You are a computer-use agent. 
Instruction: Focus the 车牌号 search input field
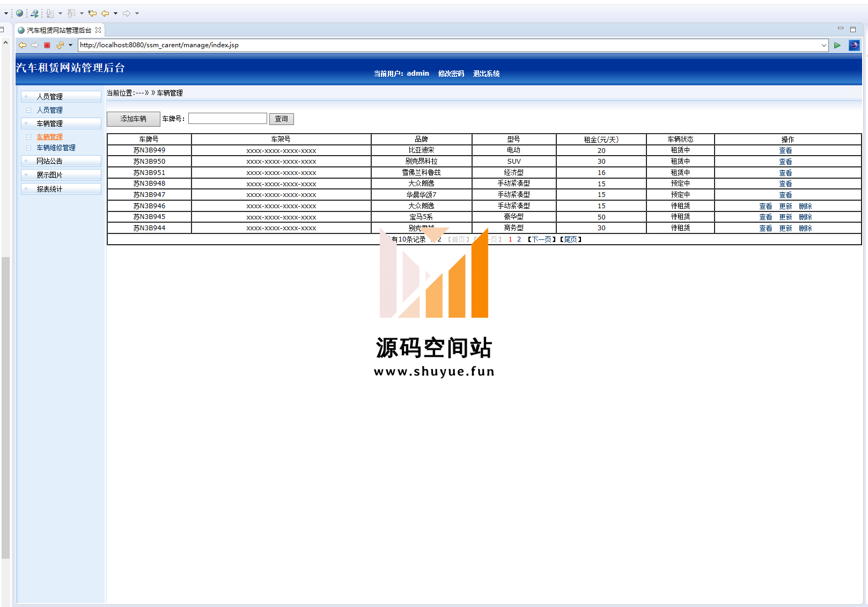pos(227,118)
